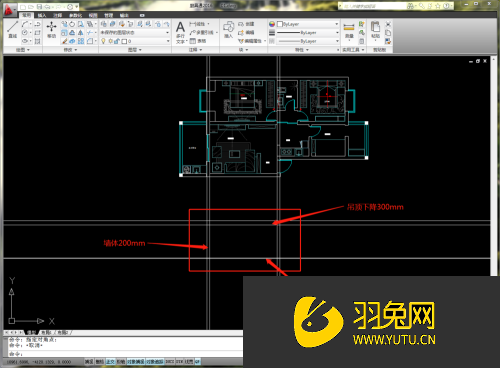Click the Save icon in quick access toolbar
Viewport: 500px width, 368px height.
click(39, 7)
